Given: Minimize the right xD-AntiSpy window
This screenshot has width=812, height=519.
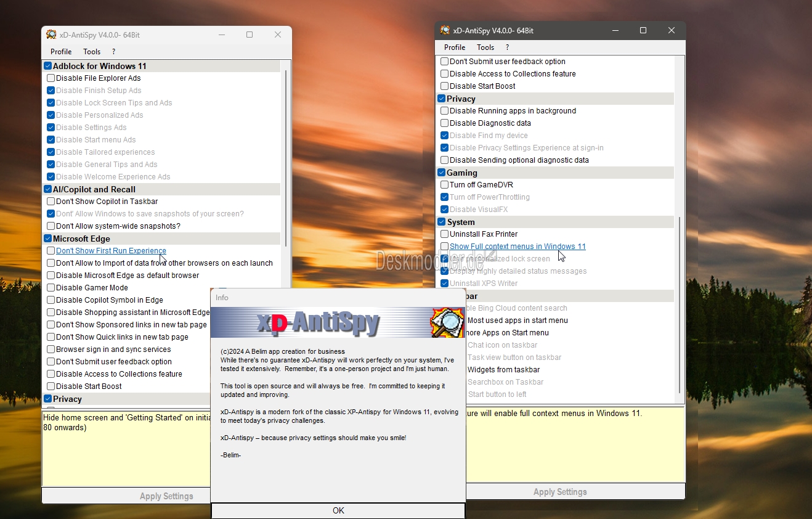Looking at the screenshot, I should point(615,30).
